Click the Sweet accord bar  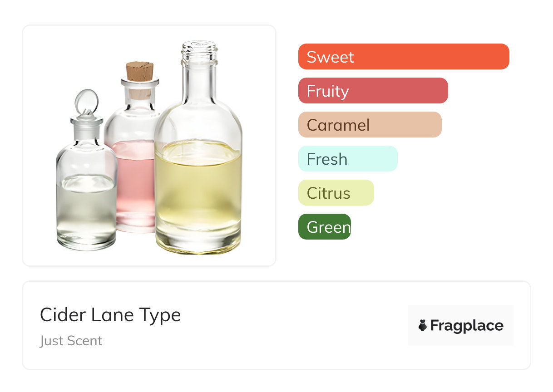(403, 57)
